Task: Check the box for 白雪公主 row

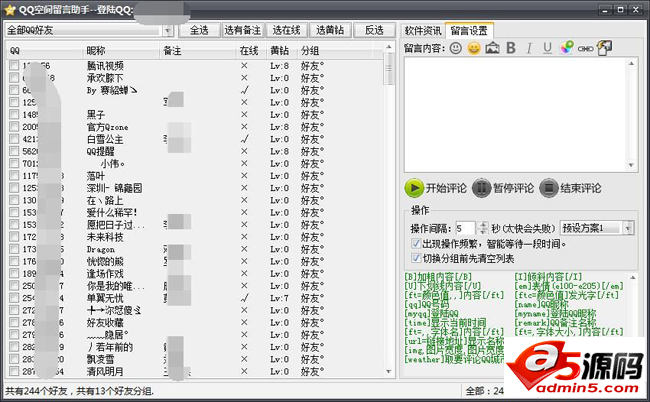Action: (x=14, y=139)
